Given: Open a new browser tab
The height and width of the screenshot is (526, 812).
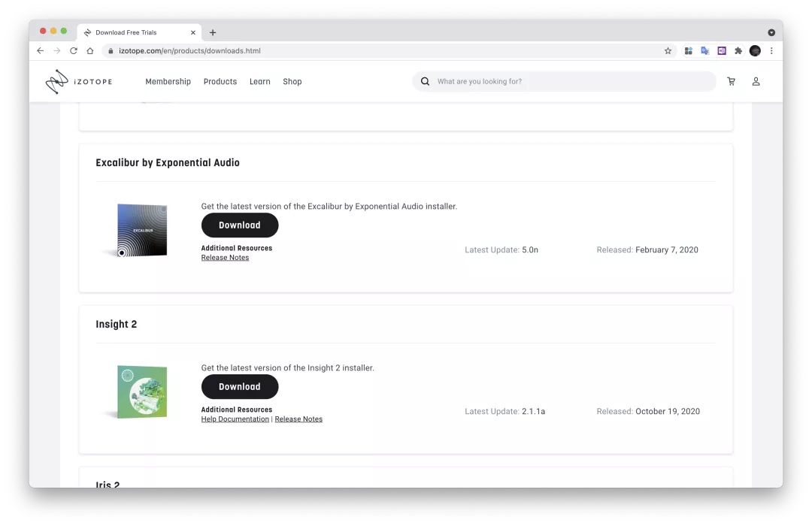Looking at the screenshot, I should point(213,32).
